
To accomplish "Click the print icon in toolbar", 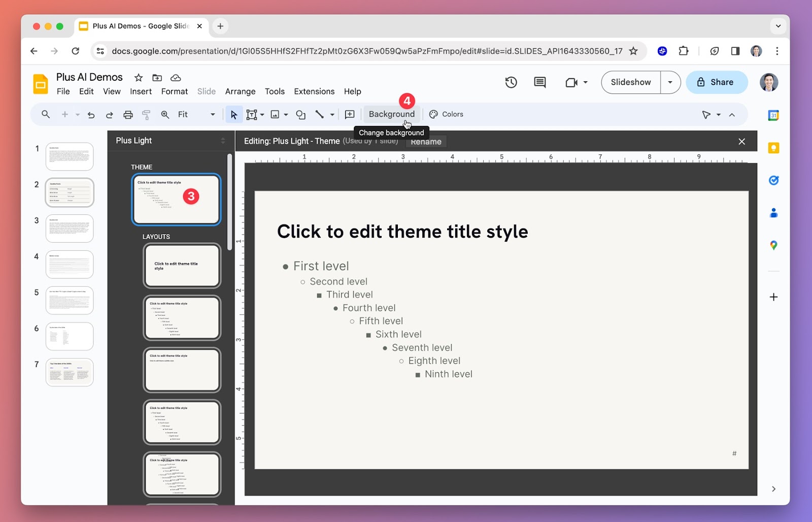I will coord(128,115).
